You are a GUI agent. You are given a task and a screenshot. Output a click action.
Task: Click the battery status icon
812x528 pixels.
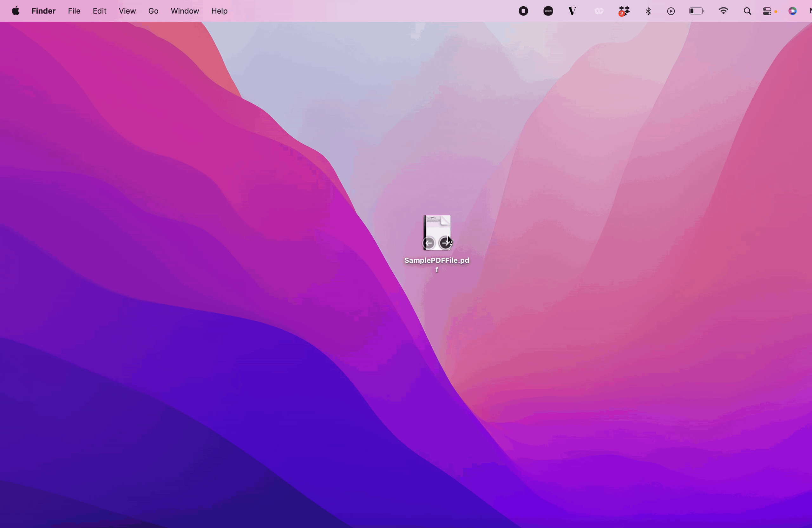click(x=696, y=11)
